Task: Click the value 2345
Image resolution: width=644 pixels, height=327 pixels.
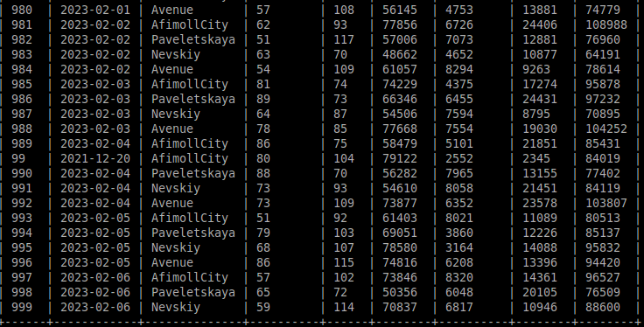Action: pos(536,158)
